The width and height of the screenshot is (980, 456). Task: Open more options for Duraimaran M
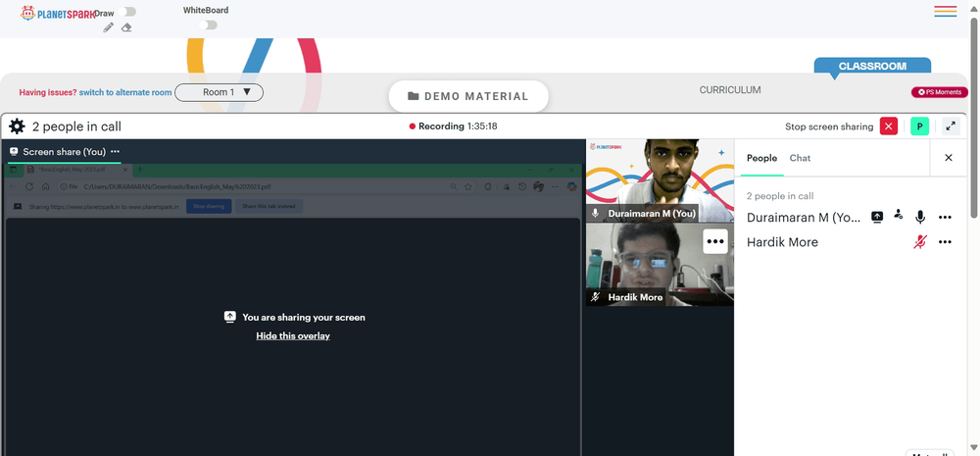click(x=945, y=217)
